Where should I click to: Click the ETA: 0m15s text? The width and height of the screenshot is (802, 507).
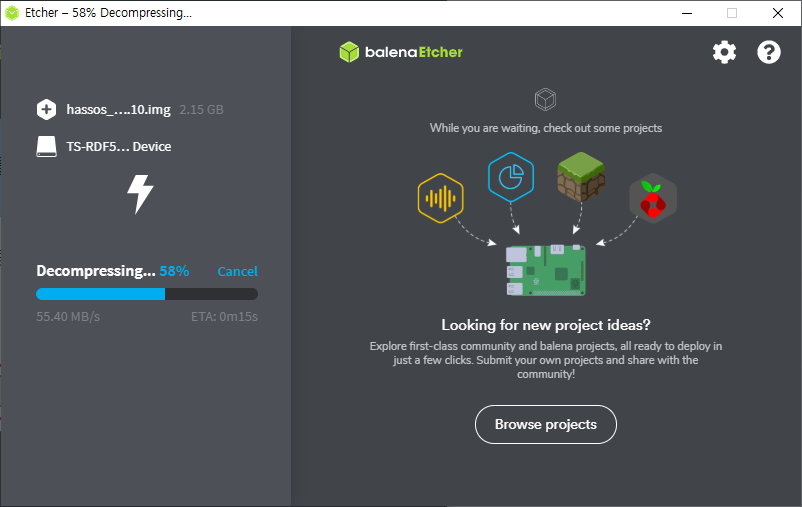(225, 317)
